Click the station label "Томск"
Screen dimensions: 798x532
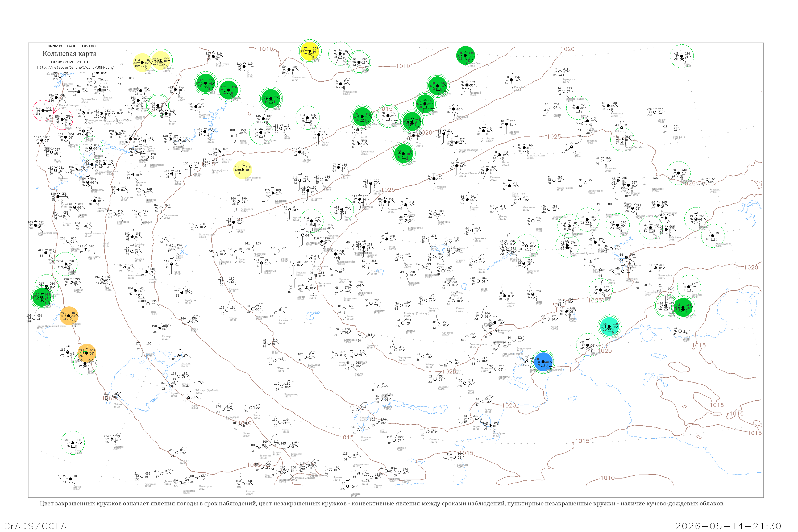539,229
